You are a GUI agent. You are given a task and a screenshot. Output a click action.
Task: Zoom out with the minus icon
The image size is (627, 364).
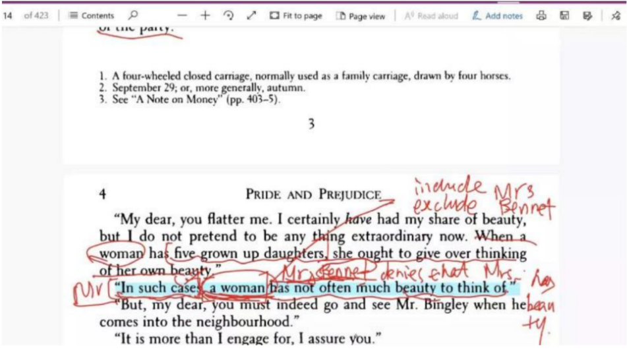(183, 16)
